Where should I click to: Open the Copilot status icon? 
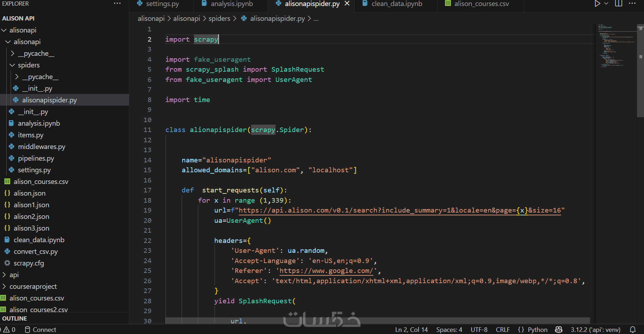(x=559, y=329)
